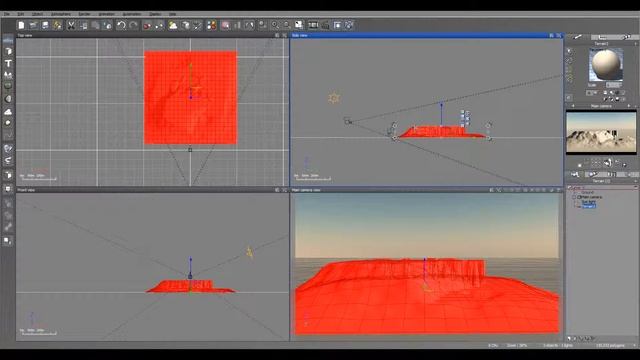The width and height of the screenshot is (640, 360).
Task: Click the Save scene icon
Action: pos(45,25)
